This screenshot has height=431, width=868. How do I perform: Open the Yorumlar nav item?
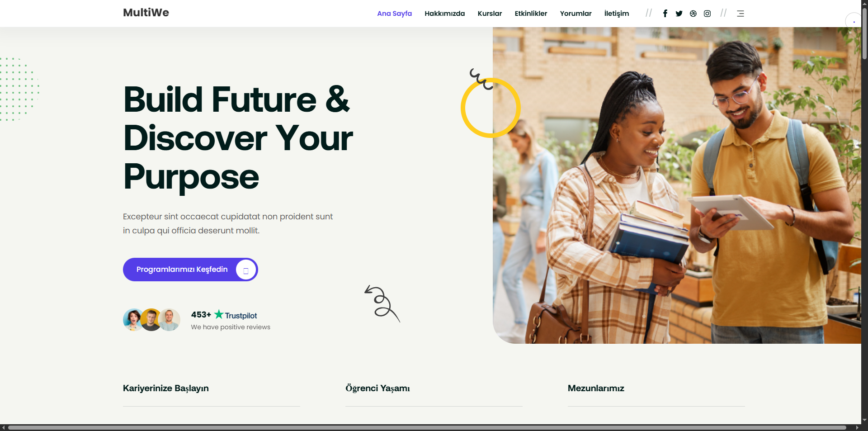(x=576, y=14)
